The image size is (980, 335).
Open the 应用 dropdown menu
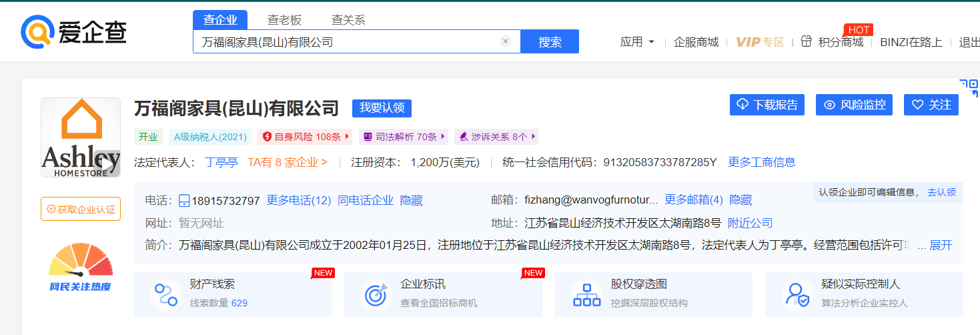(x=637, y=42)
